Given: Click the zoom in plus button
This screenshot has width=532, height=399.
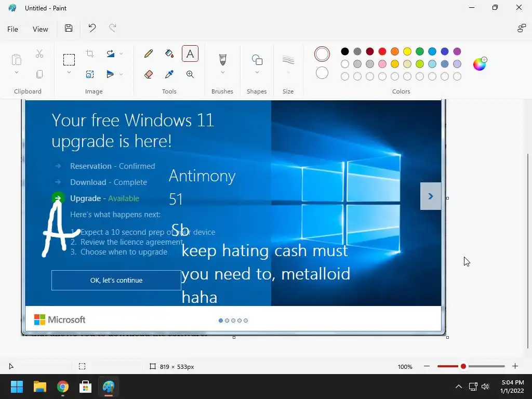Looking at the screenshot, I should pyautogui.click(x=515, y=366).
